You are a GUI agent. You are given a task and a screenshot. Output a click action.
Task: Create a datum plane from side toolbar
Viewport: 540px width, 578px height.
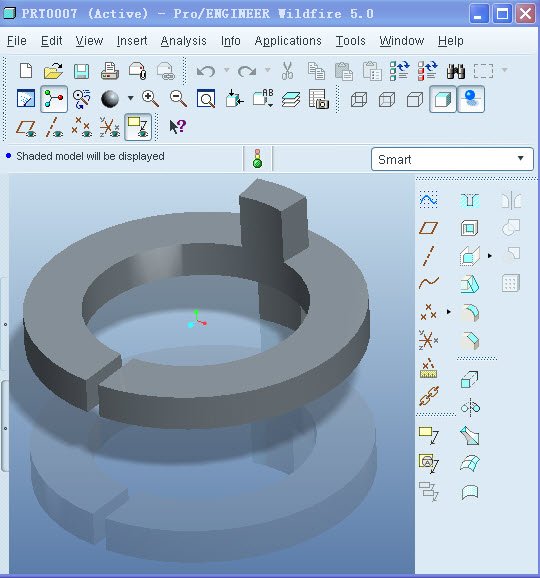pyautogui.click(x=428, y=227)
